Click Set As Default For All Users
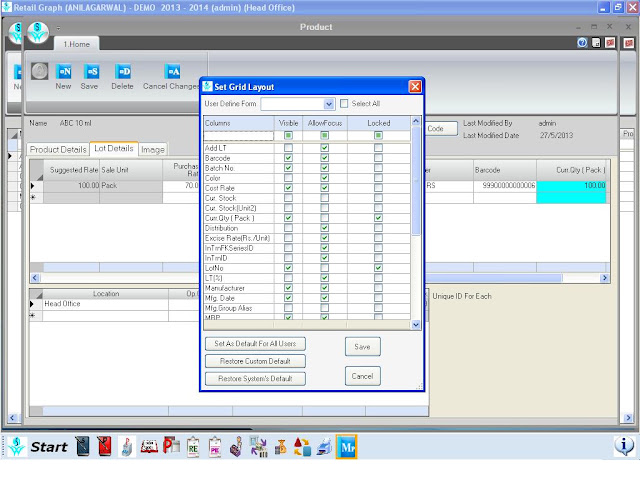640x480 pixels. coord(255,344)
